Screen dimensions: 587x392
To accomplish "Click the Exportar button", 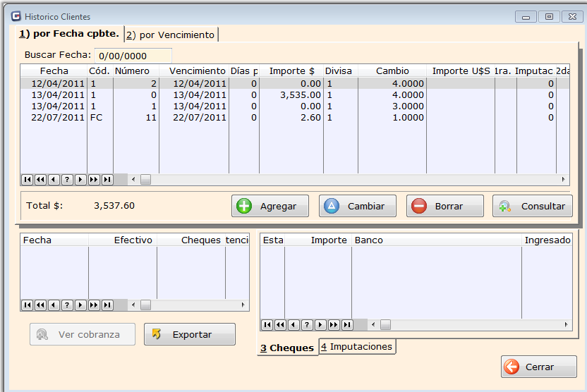I will click(x=189, y=334).
